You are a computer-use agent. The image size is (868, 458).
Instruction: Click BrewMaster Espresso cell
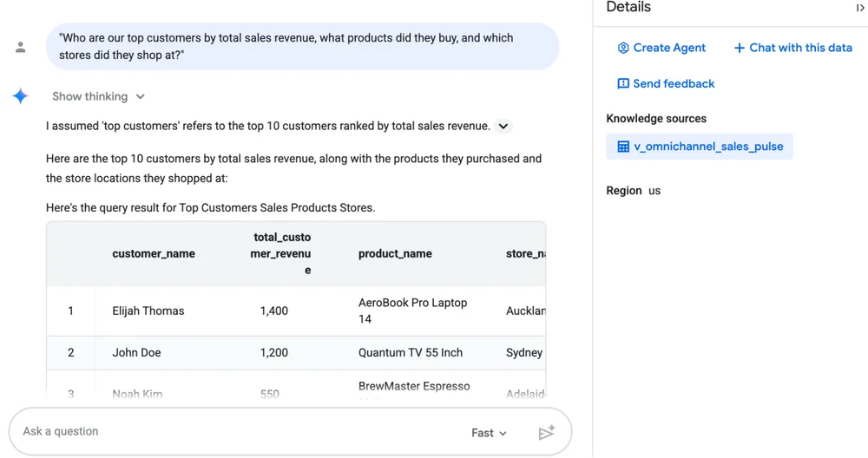pos(413,387)
